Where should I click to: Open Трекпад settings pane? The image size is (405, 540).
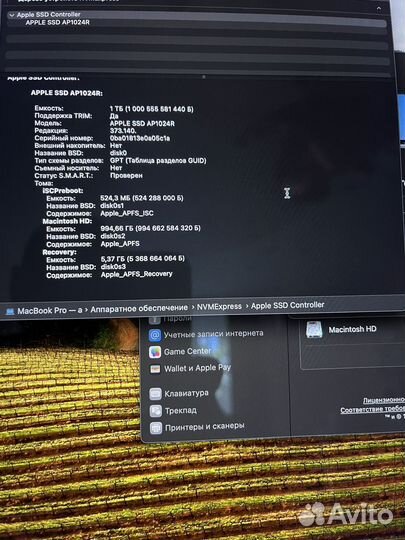tap(181, 411)
